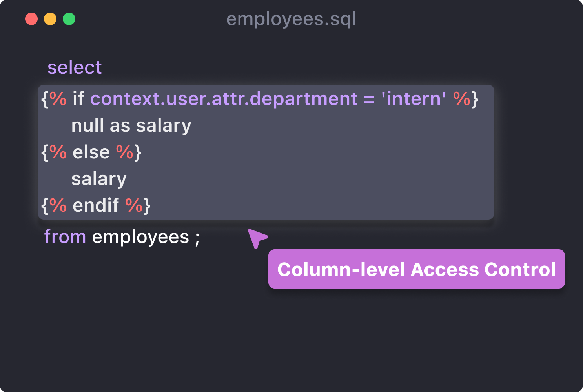Click the Column-level Access Control label
The image size is (583, 392).
tap(416, 269)
